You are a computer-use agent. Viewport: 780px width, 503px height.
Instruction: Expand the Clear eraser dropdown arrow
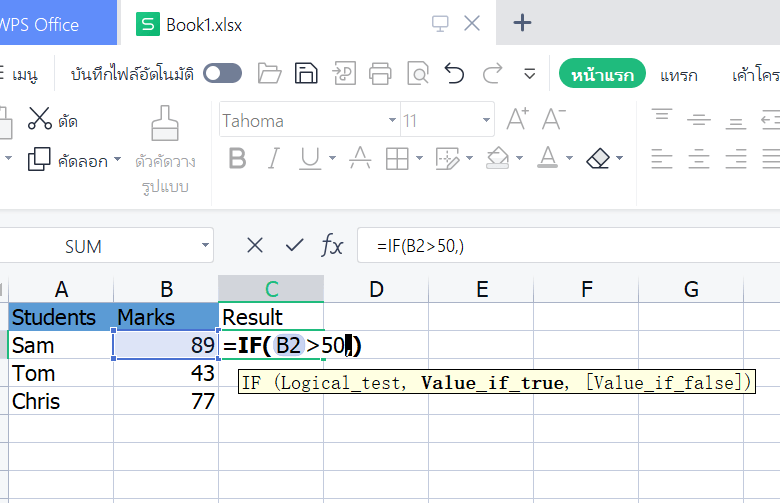[619, 158]
